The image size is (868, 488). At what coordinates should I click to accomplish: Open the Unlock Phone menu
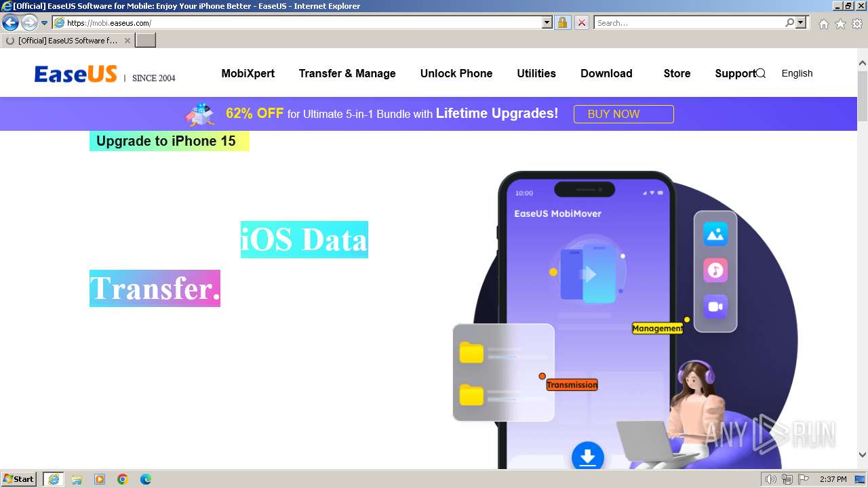click(x=456, y=73)
